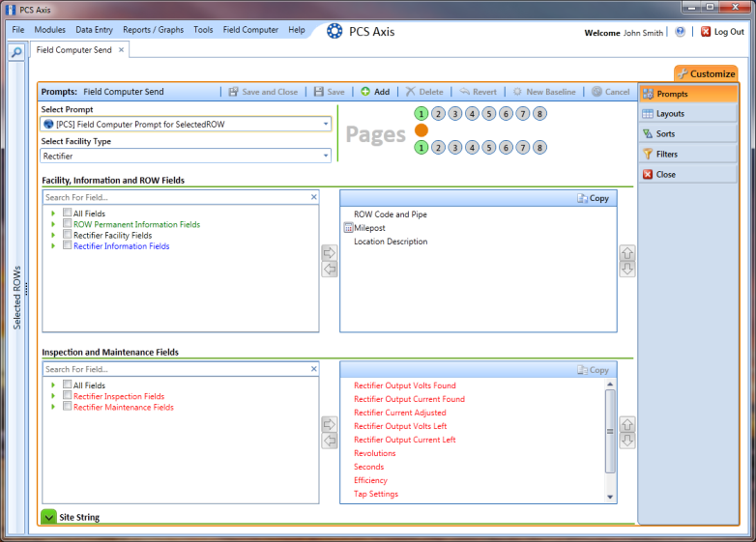Click the New Baseline toolbar button
Screen dimensions: 756x542
coord(544,92)
